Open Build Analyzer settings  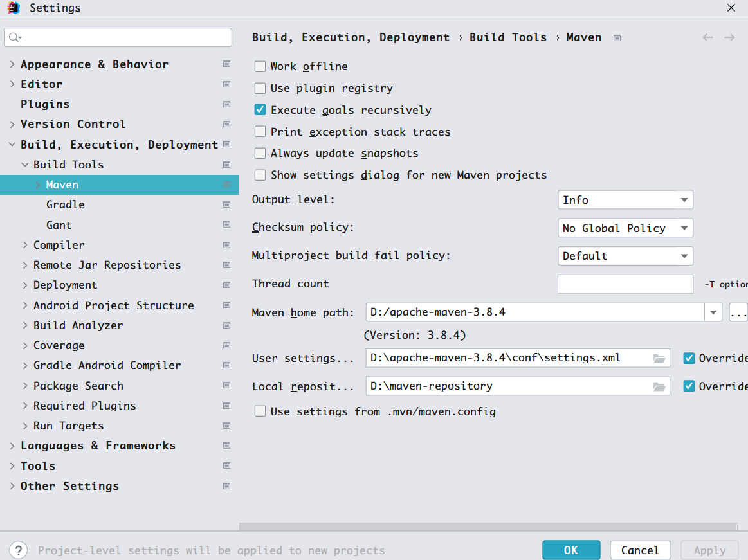point(78,325)
